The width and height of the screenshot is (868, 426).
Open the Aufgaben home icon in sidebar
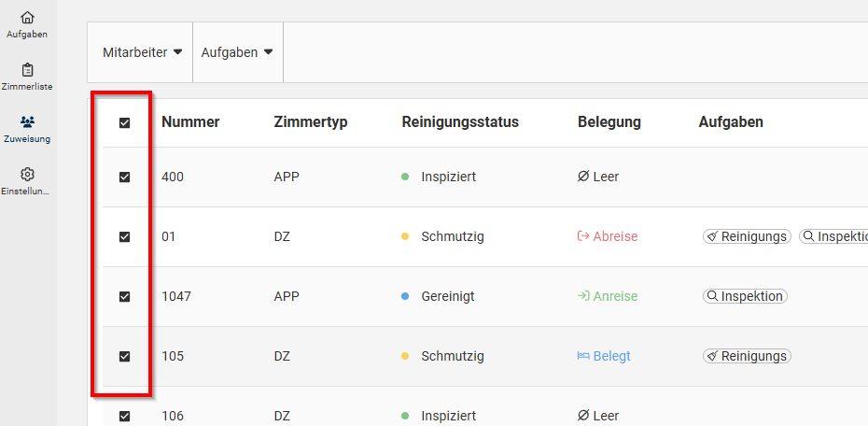click(x=27, y=18)
